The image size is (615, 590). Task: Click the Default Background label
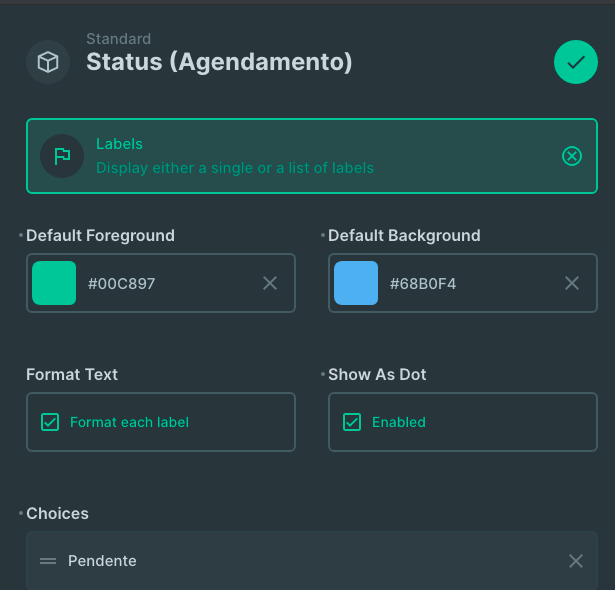point(404,235)
